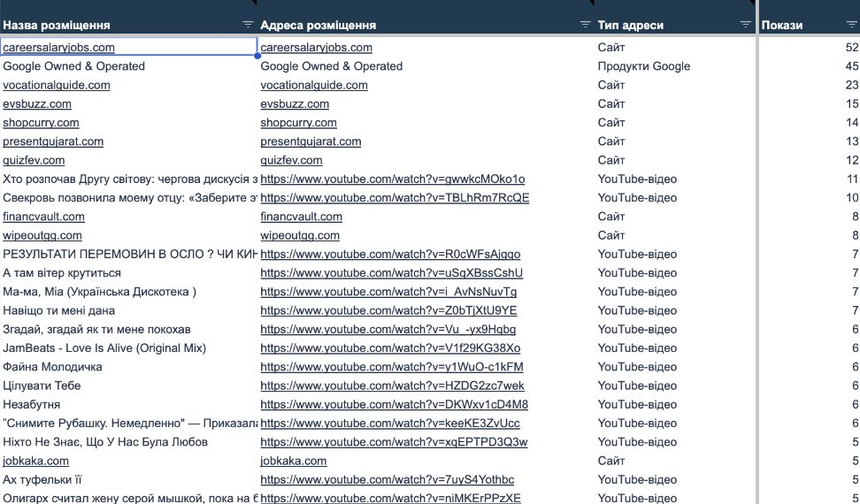Viewport: 860px width, 504px height.
Task: Select cell РЕЗУЛЬТАТИ ПЕРЕМОВИН В ОСЛО
Action: tap(128, 254)
